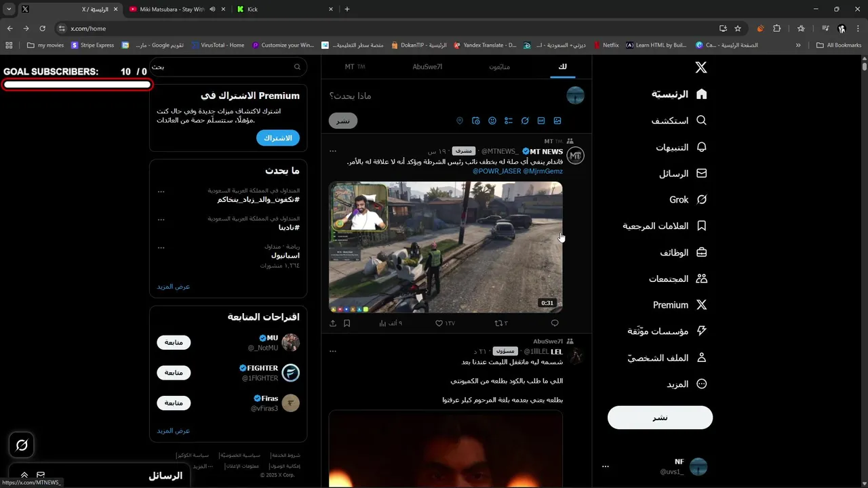Click the Grok enhance icon in composer
Viewport: 868px width, 488px height.
(525, 121)
